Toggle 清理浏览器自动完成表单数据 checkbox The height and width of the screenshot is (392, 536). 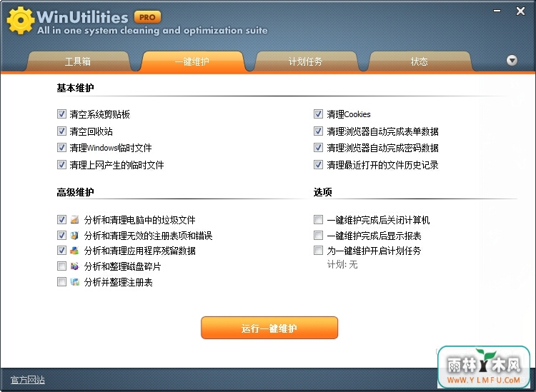click(318, 131)
